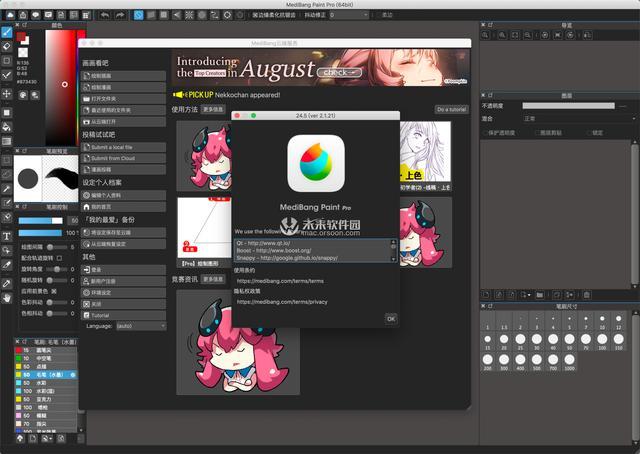
Task: Click the 我的首页 sidebar item
Action: coord(124,207)
